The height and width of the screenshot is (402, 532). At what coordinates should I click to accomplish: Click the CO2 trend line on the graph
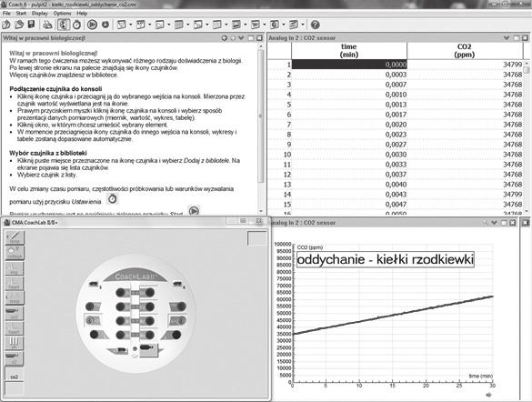click(393, 316)
